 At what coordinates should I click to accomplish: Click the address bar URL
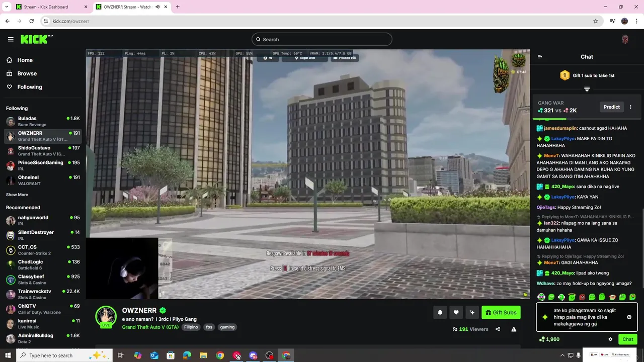(x=71, y=21)
